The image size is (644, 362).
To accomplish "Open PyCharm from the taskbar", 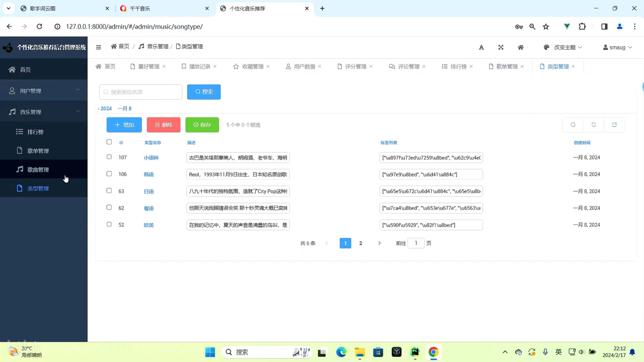I will (415, 352).
